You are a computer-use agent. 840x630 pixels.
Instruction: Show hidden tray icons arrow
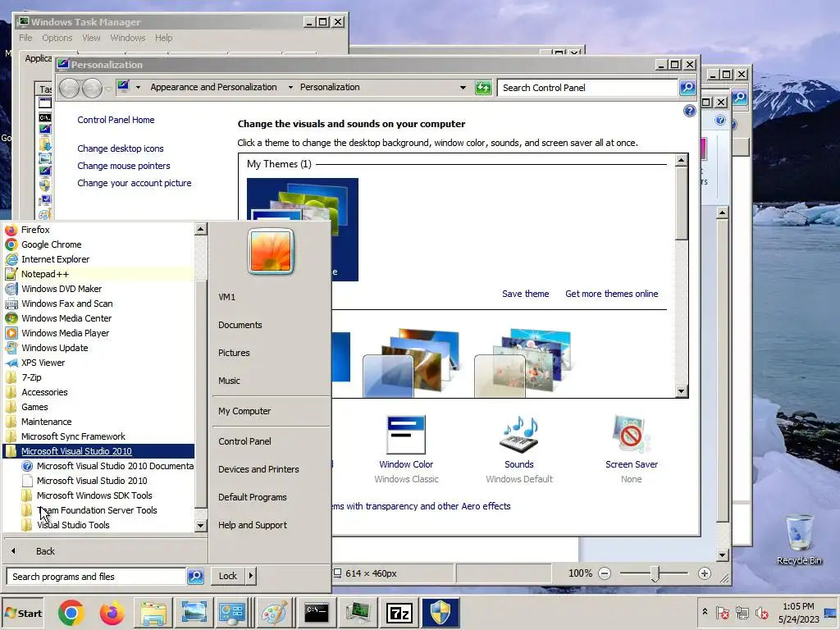pyautogui.click(x=705, y=612)
